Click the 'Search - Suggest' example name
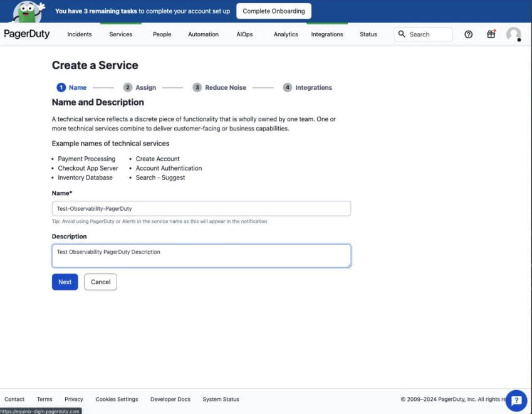The height and width of the screenshot is (414, 532). click(x=160, y=178)
